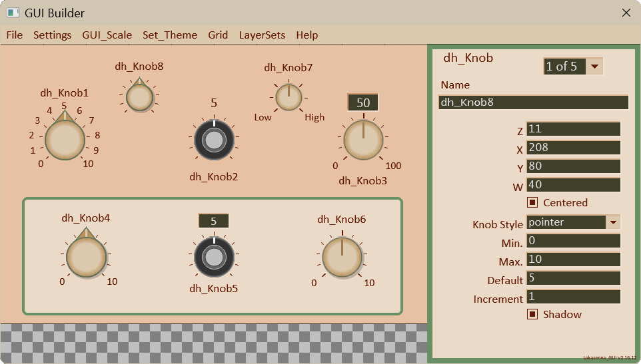Close the GUI Builder window
The image size is (641, 364).
626,13
